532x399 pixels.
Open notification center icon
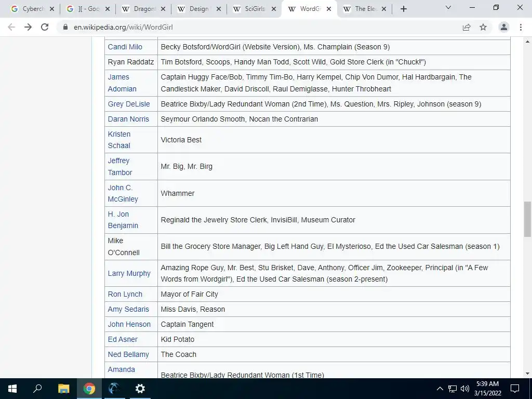pos(515,389)
